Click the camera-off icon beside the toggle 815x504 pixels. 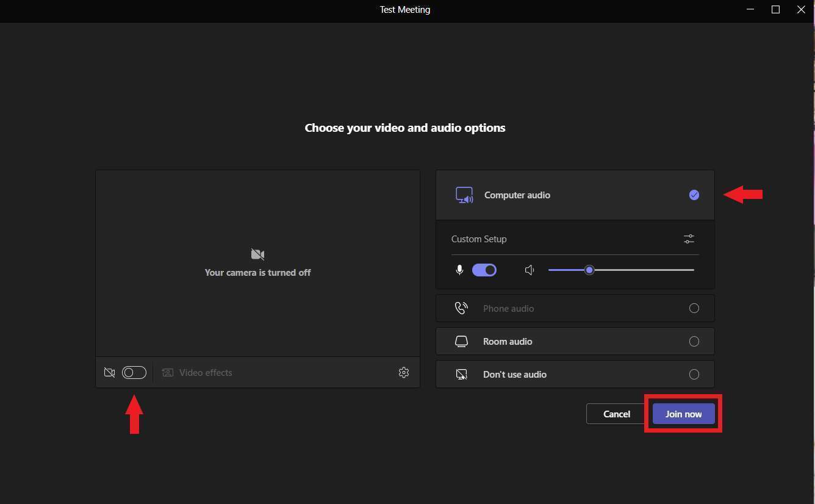[110, 372]
